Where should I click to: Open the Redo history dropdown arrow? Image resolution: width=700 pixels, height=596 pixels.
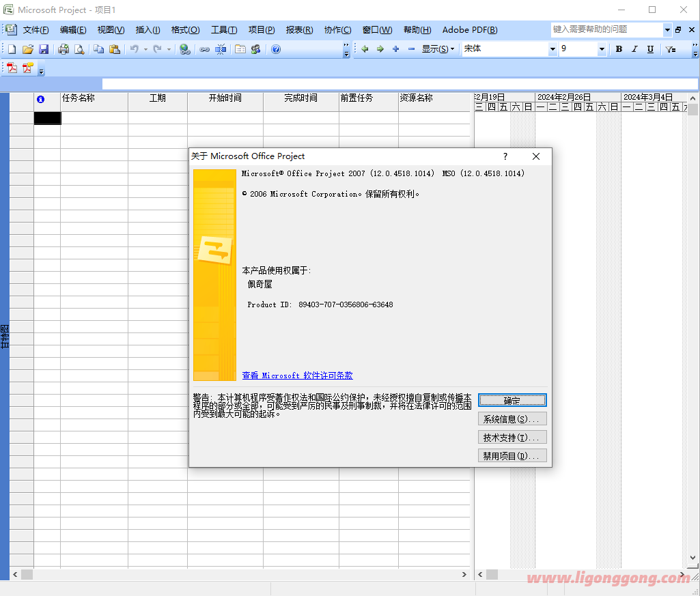[169, 49]
